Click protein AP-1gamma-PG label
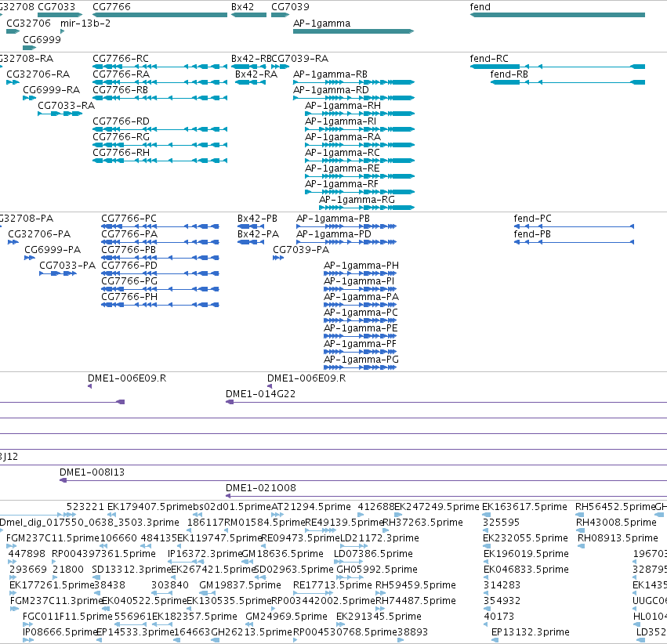 coord(361,360)
